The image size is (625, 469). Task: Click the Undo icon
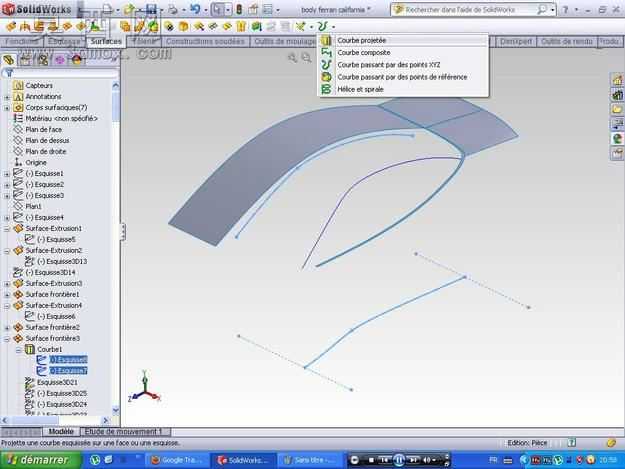point(195,9)
